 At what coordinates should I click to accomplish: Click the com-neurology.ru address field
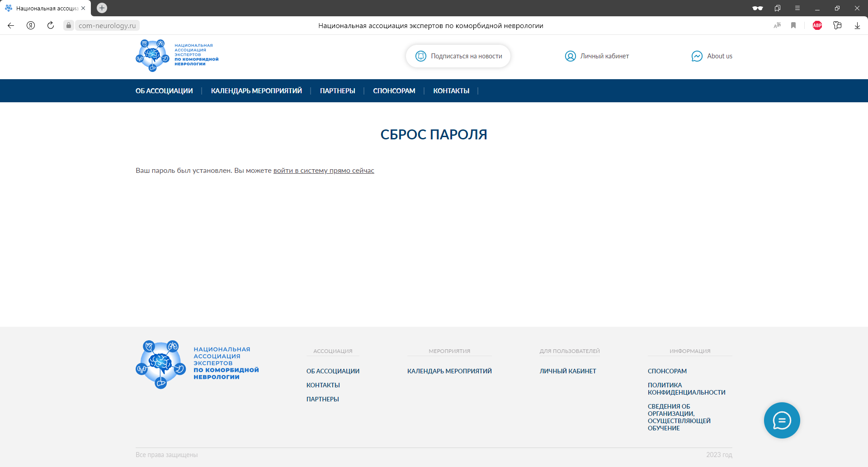(107, 25)
